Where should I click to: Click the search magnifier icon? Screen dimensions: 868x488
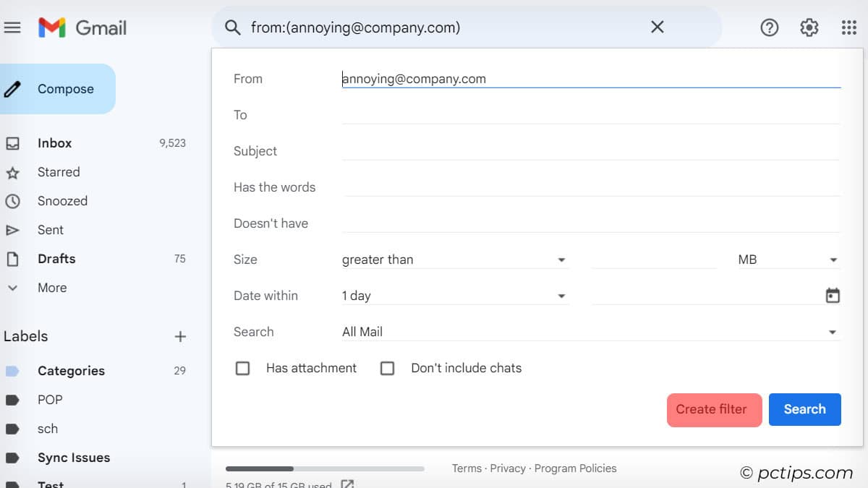pos(232,27)
